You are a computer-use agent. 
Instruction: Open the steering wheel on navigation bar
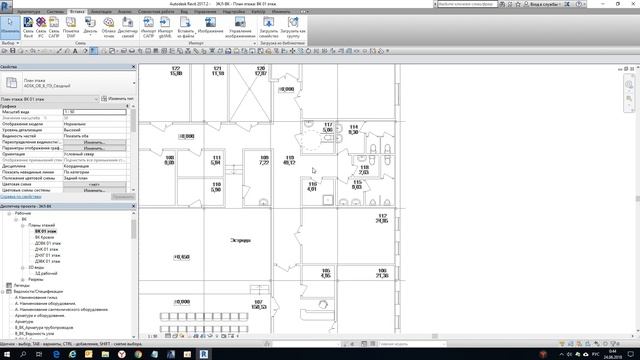tap(629, 84)
